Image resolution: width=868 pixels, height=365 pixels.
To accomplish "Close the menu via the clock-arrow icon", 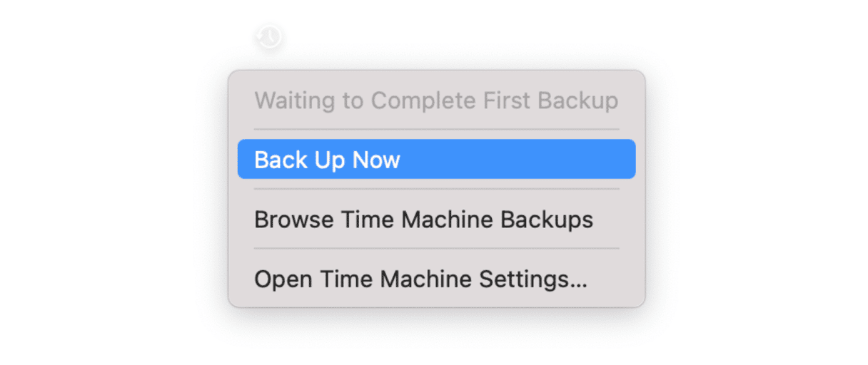I will [x=270, y=36].
